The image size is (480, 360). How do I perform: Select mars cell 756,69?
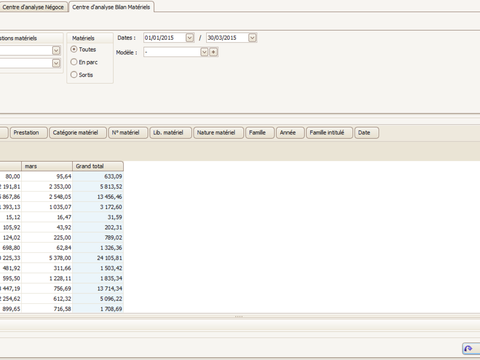(x=47, y=289)
